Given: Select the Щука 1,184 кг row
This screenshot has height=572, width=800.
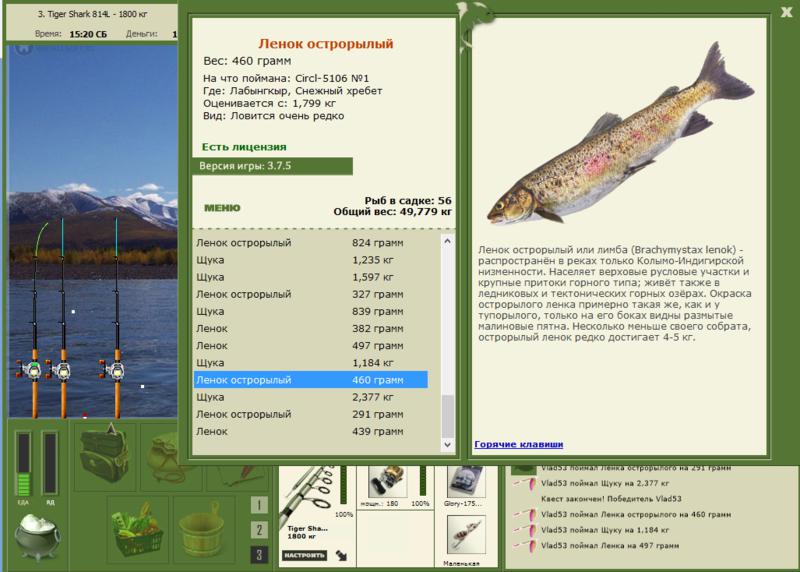Looking at the screenshot, I should (310, 363).
